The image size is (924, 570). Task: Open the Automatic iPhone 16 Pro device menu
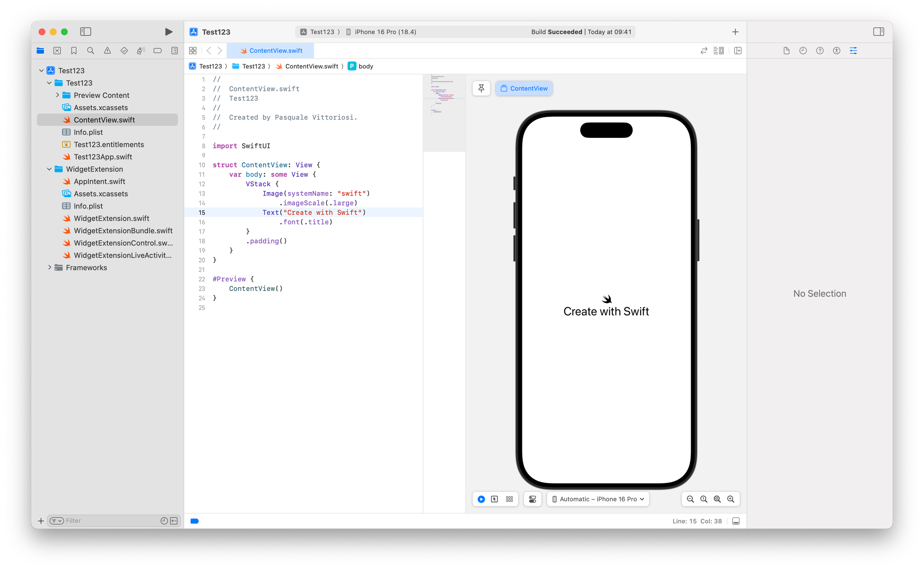[598, 499]
